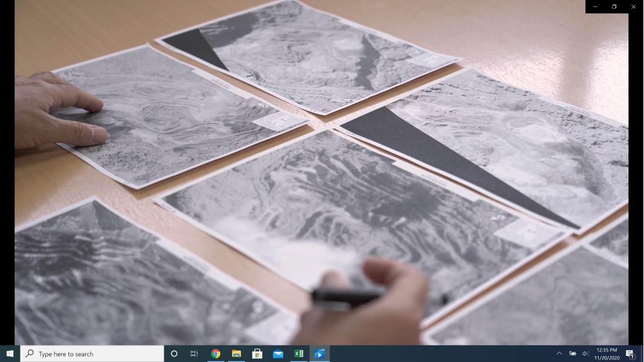Close the video player window
The height and width of the screenshot is (362, 644).
[x=633, y=7]
